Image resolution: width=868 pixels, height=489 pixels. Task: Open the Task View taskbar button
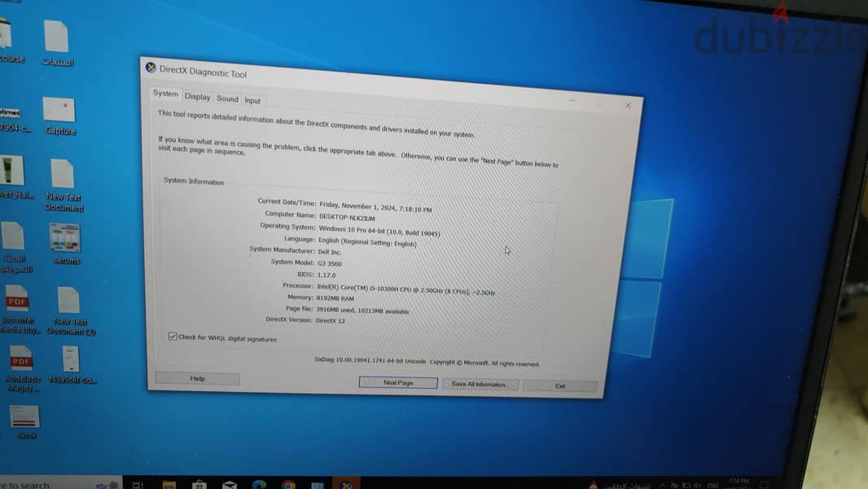[x=138, y=485]
